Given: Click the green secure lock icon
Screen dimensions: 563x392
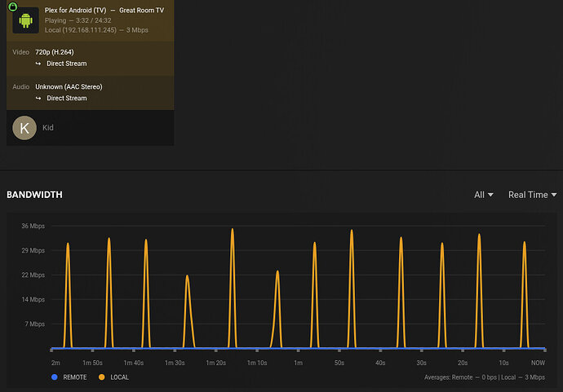Looking at the screenshot, I should pos(12,7).
